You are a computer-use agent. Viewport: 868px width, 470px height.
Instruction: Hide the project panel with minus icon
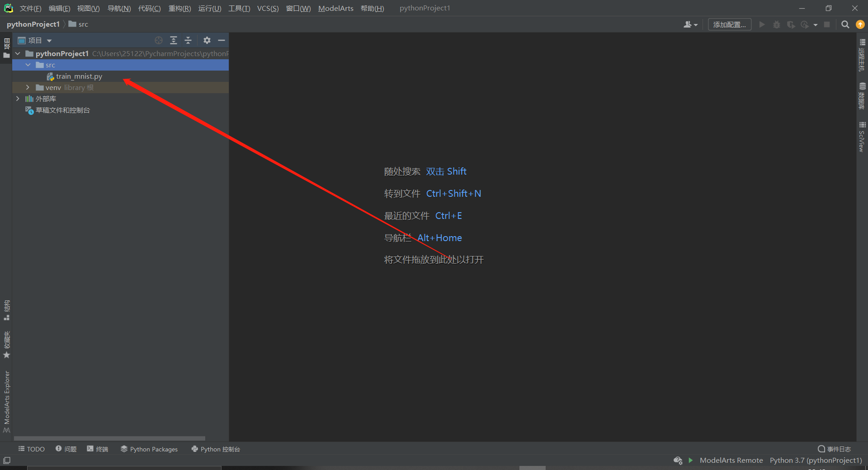[x=222, y=40]
